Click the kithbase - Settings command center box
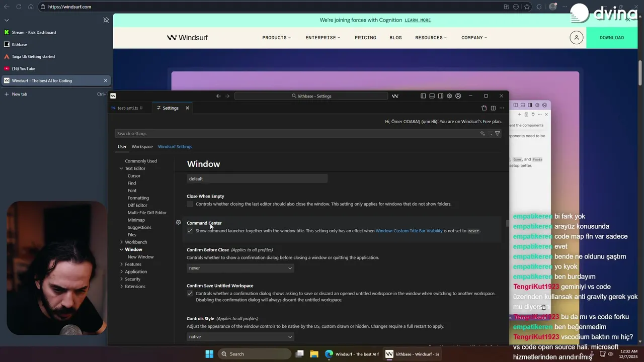Screen dimensions: 644x362 [311, 96]
